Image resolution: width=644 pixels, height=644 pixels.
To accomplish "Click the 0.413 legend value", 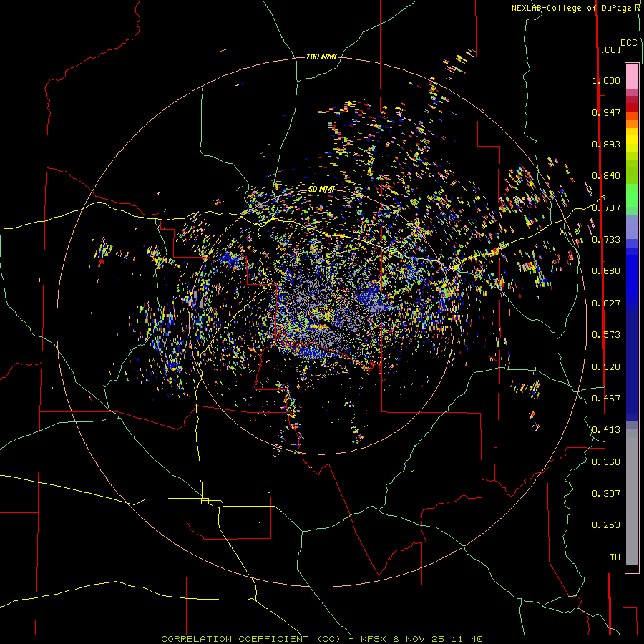I will [x=606, y=430].
